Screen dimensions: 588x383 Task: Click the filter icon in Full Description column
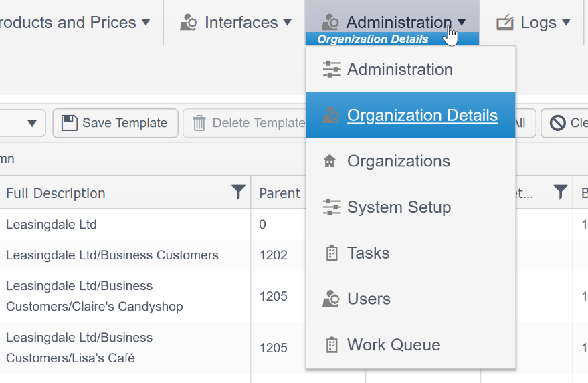tap(238, 193)
